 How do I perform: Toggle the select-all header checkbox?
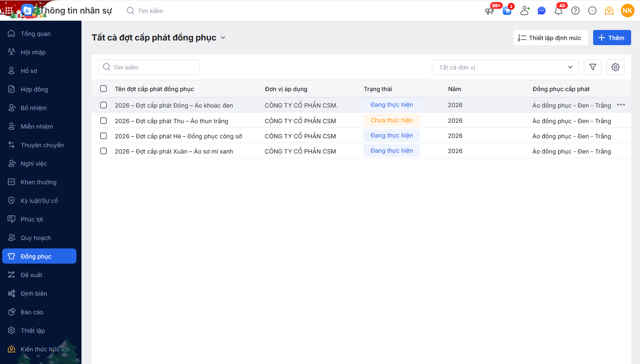point(103,89)
